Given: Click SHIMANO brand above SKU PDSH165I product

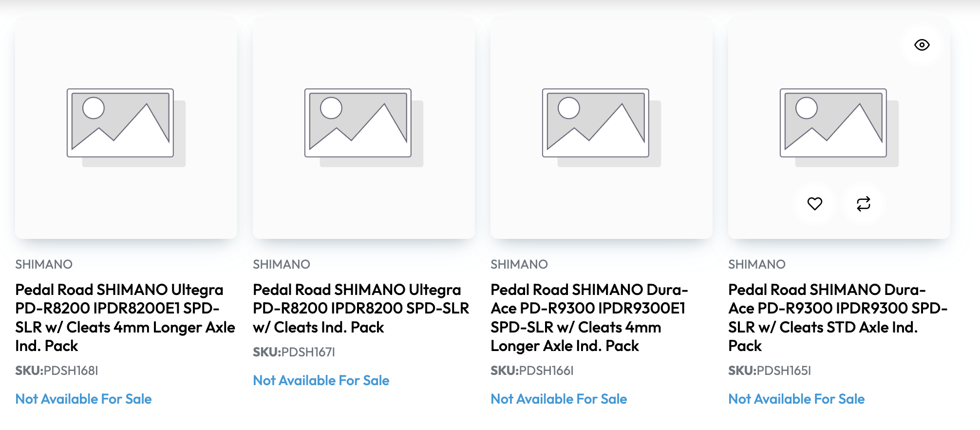Looking at the screenshot, I should tap(757, 264).
